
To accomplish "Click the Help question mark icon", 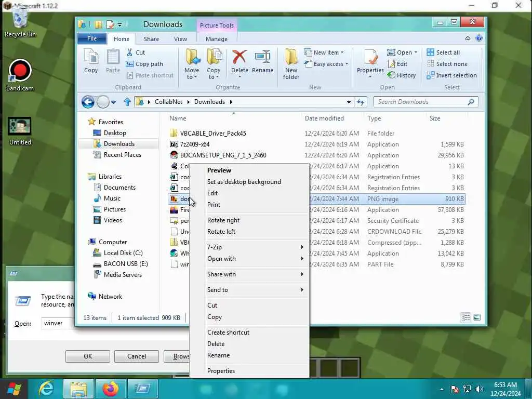I will 479,38.
